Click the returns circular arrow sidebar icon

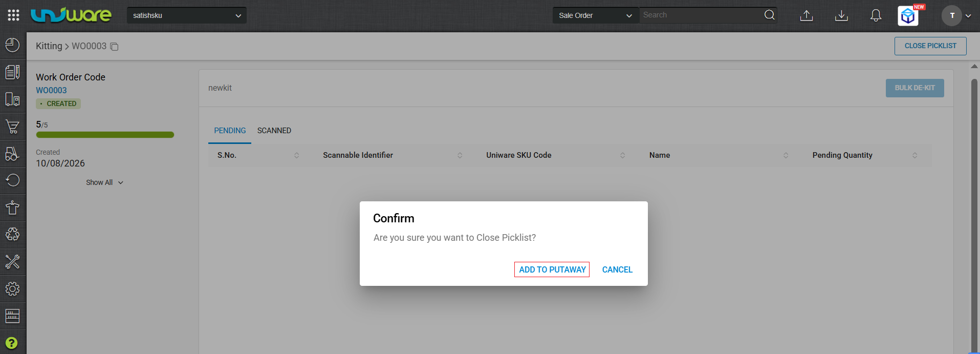(x=13, y=180)
